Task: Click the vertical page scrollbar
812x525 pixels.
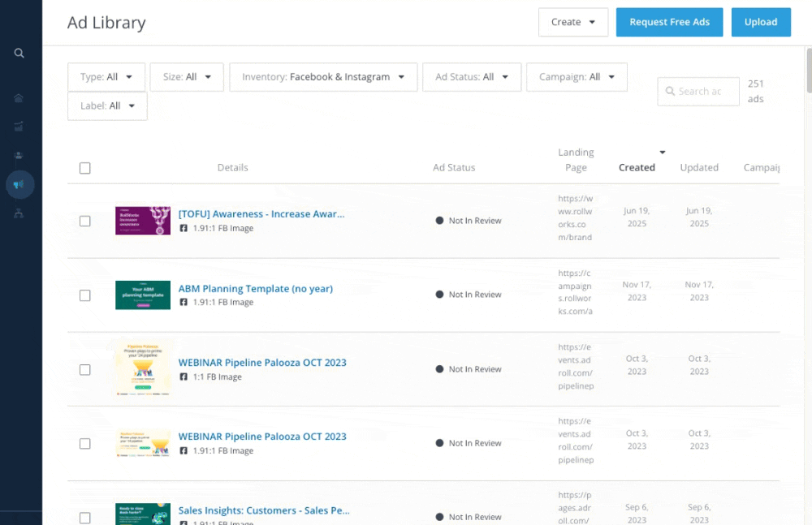Action: point(807,73)
